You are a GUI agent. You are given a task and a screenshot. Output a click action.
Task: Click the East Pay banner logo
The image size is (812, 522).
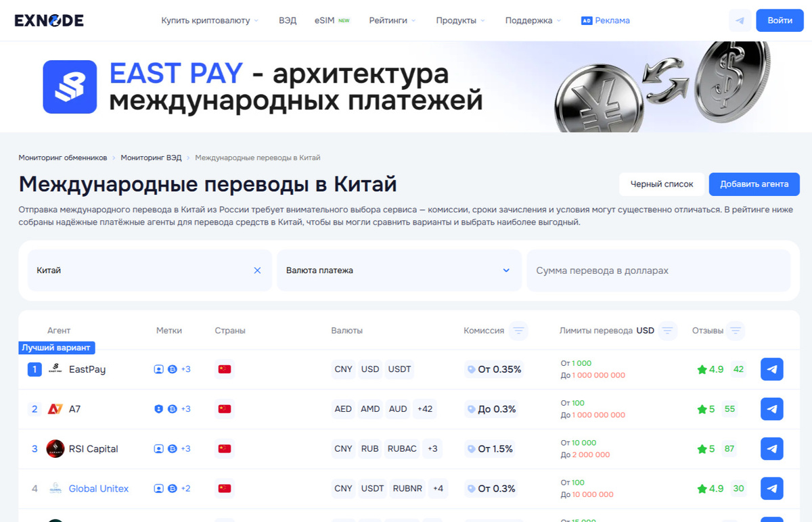(70, 87)
